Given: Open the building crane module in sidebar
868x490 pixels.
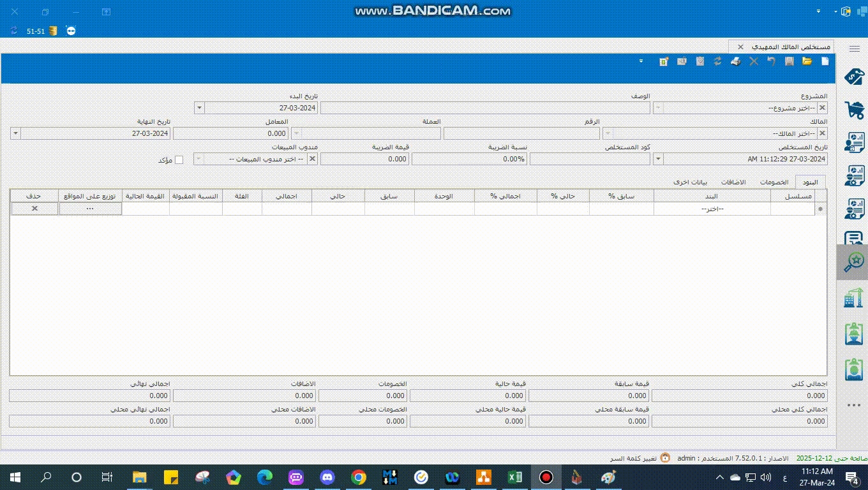Looking at the screenshot, I should tap(853, 297).
